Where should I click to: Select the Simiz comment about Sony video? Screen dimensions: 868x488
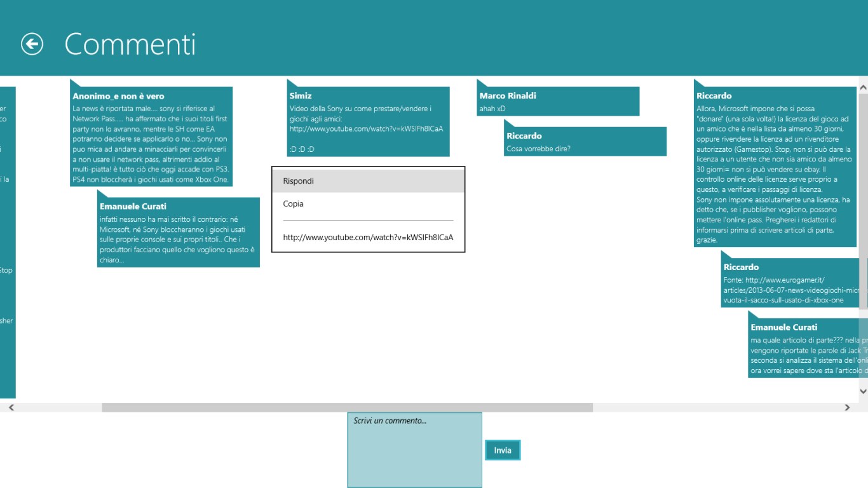point(368,122)
